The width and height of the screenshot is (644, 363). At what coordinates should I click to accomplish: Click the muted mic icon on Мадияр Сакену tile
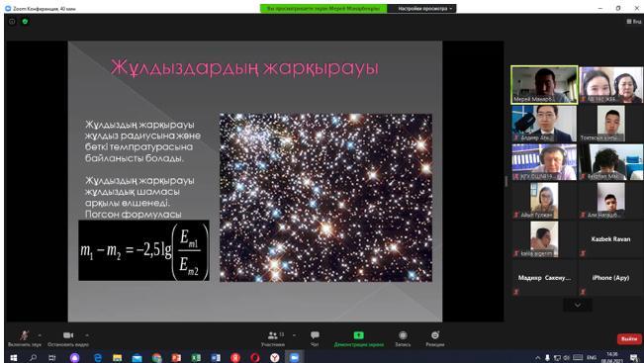click(x=515, y=292)
